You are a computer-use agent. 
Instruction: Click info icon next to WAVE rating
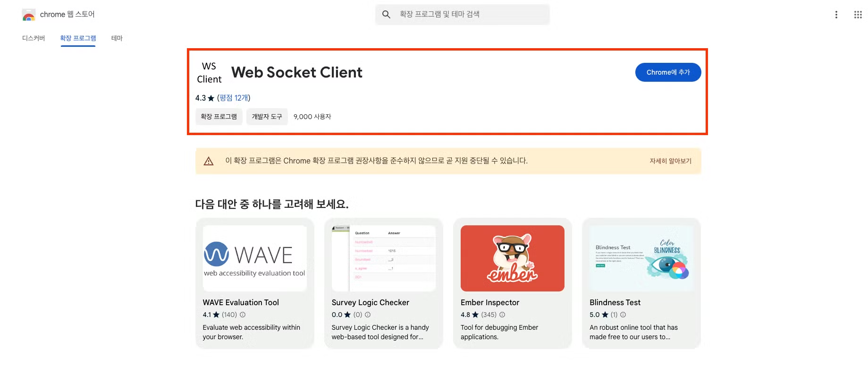click(x=243, y=315)
